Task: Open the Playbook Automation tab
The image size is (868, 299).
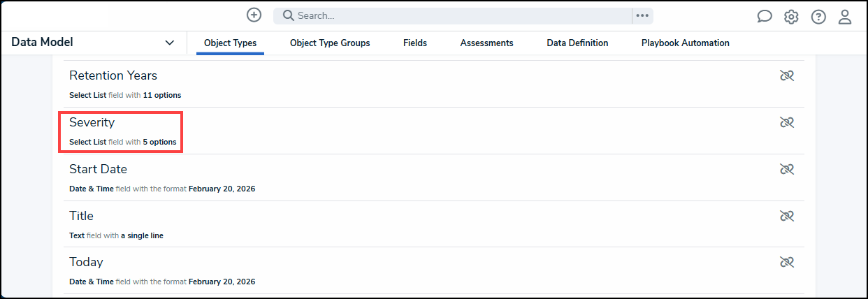Action: pos(685,43)
